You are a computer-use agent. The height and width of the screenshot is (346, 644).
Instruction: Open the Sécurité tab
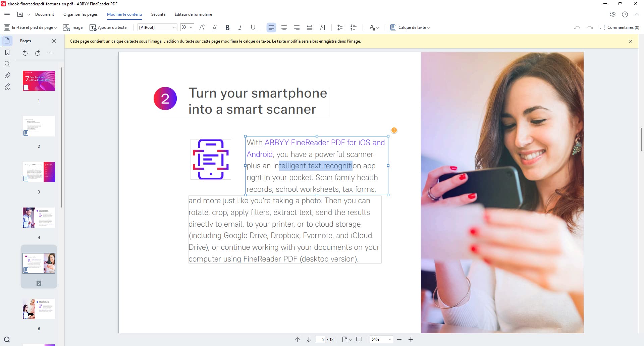pos(158,14)
